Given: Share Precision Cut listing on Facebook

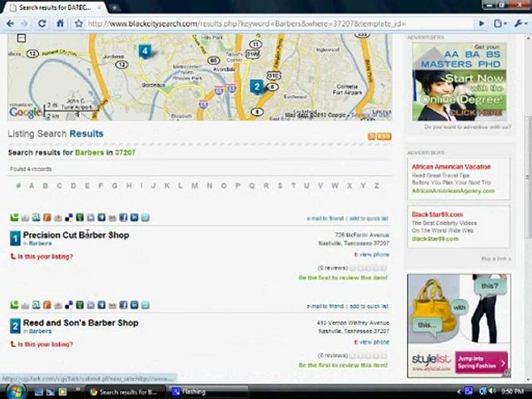Looking at the screenshot, I should coord(124,217).
